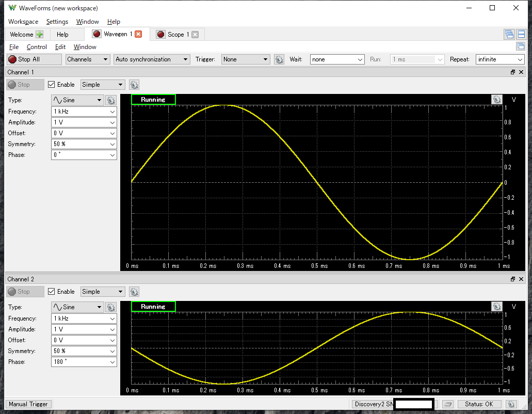This screenshot has height=414, width=532.
Task: Open Channel 2 mode settings gear
Action: tap(134, 292)
